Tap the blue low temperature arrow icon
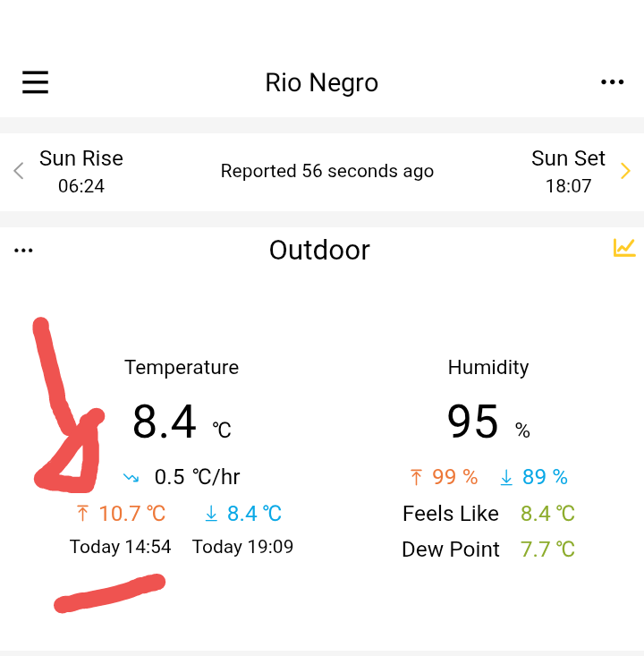Viewport: 644px width, 656px height. point(211,514)
